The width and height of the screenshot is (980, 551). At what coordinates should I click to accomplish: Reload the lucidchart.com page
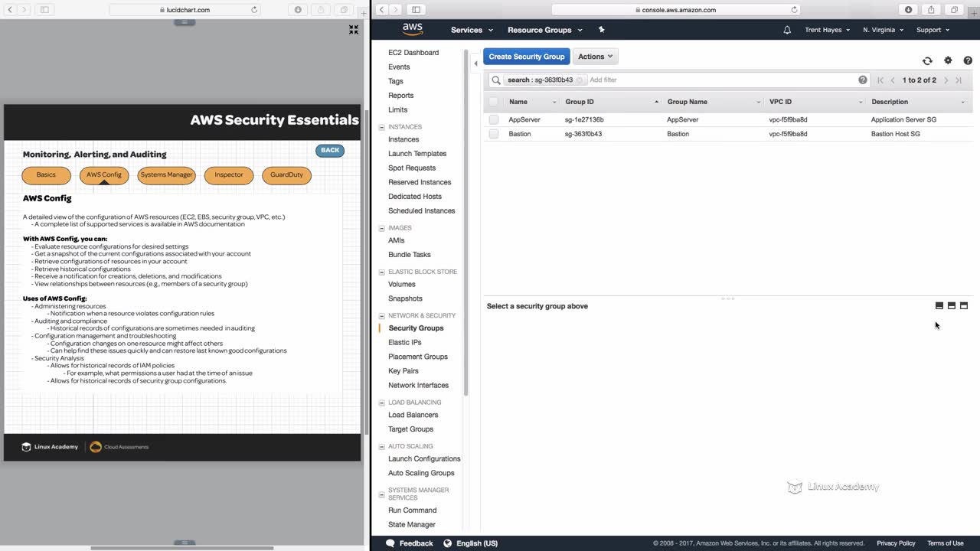point(254,10)
